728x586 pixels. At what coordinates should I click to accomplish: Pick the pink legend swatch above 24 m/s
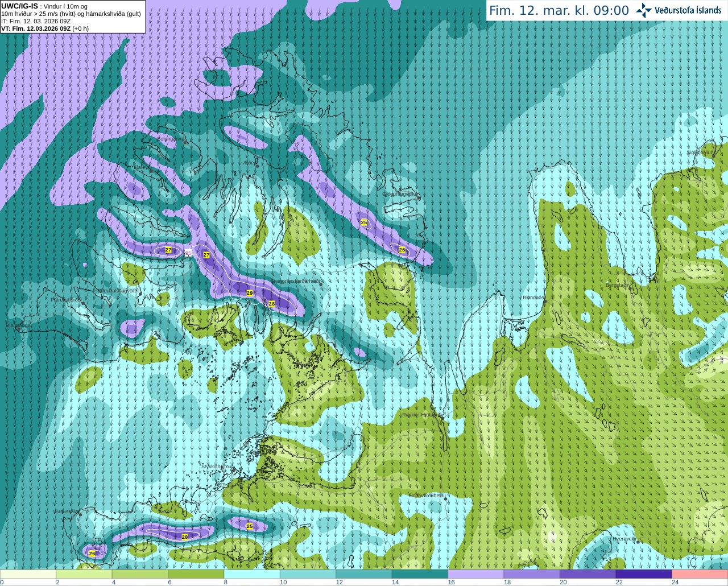click(x=700, y=574)
